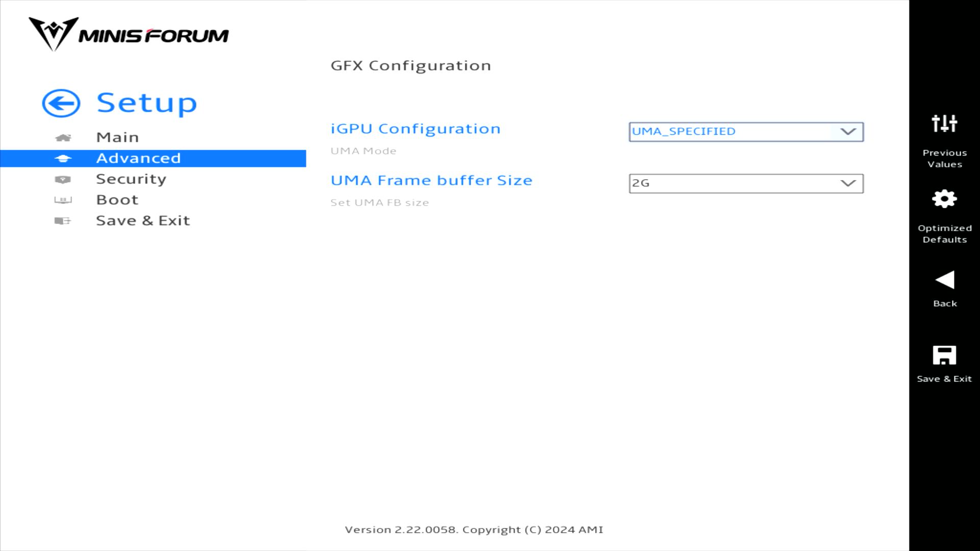Click the Previous Values sliders icon
The height and width of the screenshot is (551, 980).
[944, 123]
